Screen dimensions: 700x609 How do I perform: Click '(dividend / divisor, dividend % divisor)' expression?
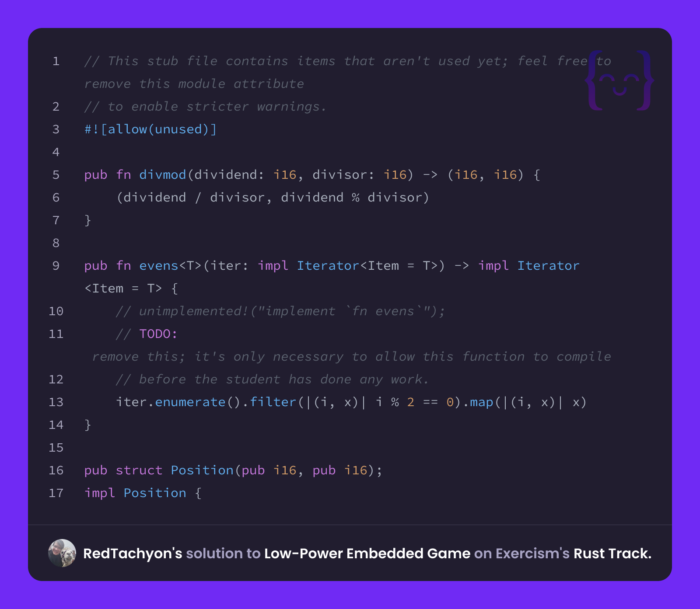[x=273, y=198]
